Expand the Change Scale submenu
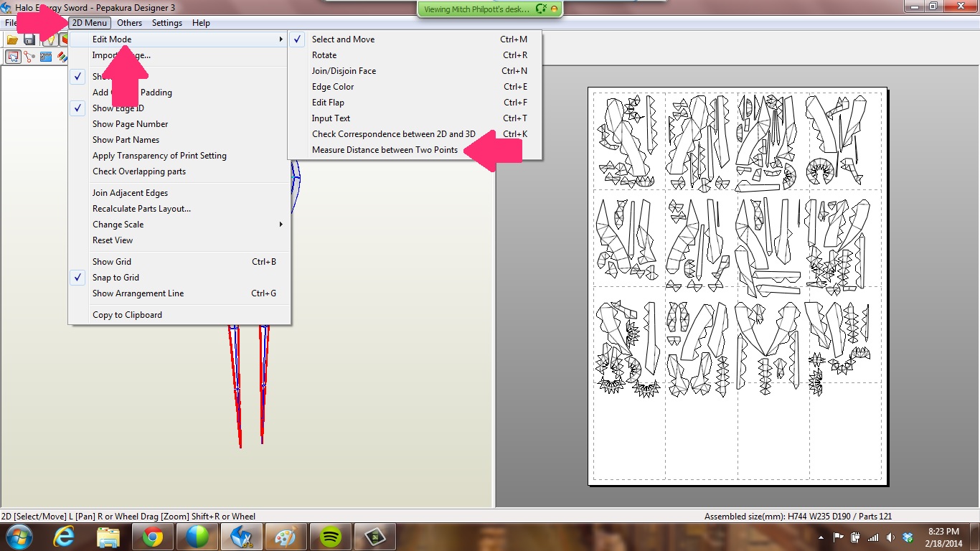 [179, 225]
